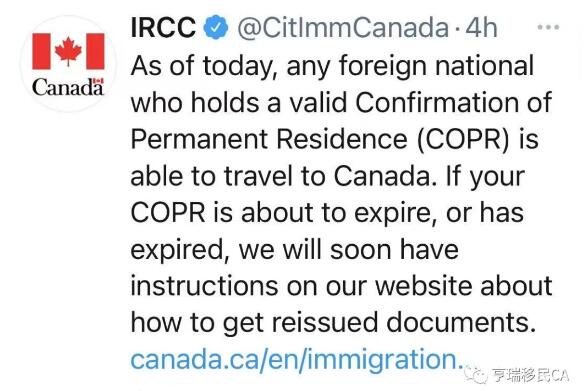Click the right red bar of the flag
Viewport: 587px width, 391px height.
95,51
